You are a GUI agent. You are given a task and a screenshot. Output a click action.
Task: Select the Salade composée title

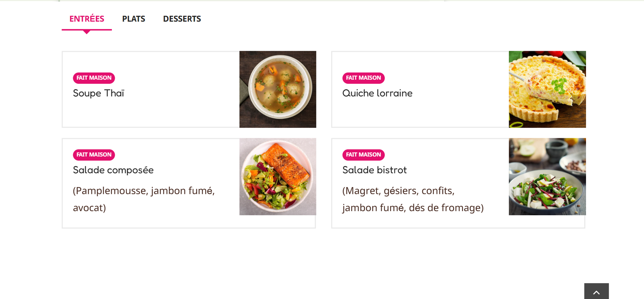tap(113, 170)
